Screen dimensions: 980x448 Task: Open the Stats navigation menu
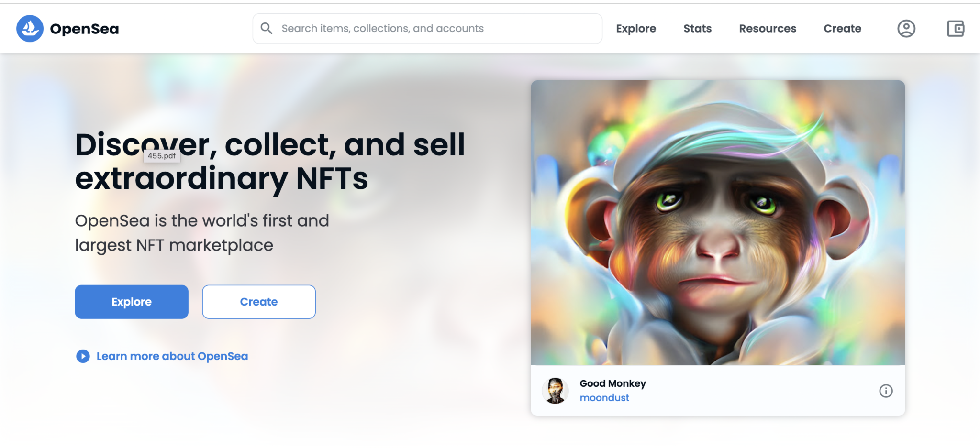pyautogui.click(x=697, y=29)
